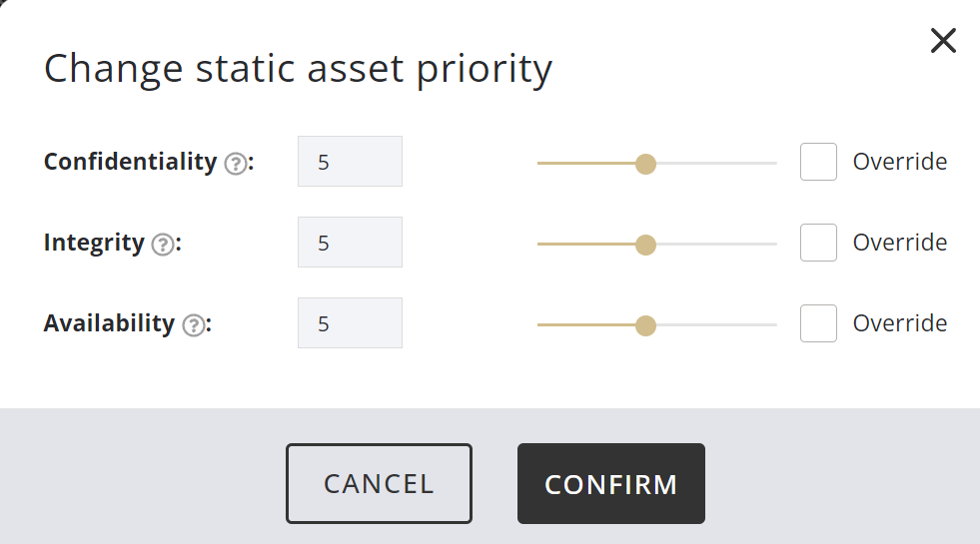Click the Override text beside Confidentiality checkbox
The width and height of the screenshot is (980, 544).
[x=899, y=162]
